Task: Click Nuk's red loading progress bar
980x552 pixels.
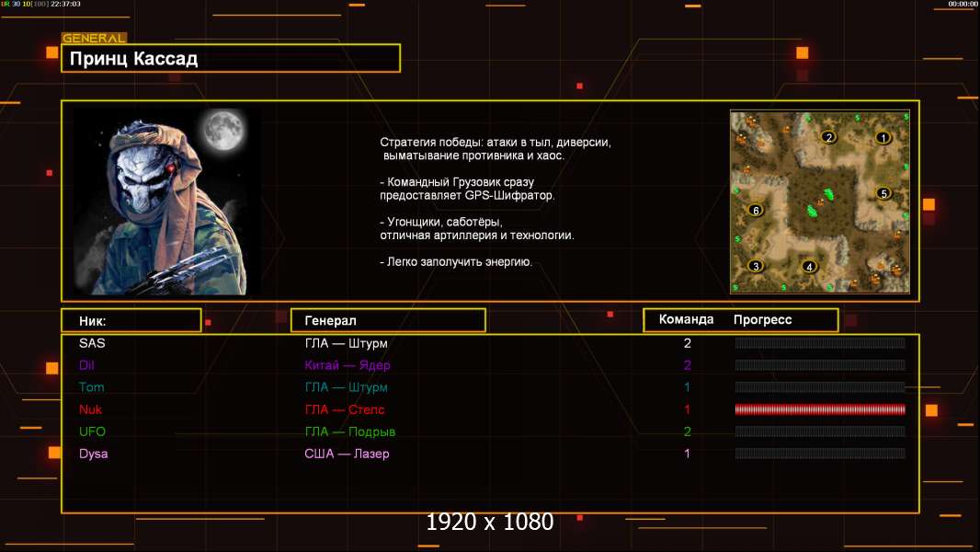Action: [820, 409]
